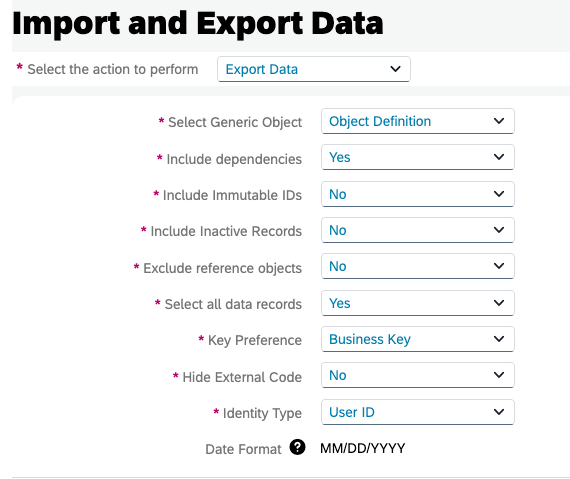Image resolution: width=570 pixels, height=479 pixels.
Task: Click the 'Hide External Code' label
Action: pyautogui.click(x=242, y=377)
